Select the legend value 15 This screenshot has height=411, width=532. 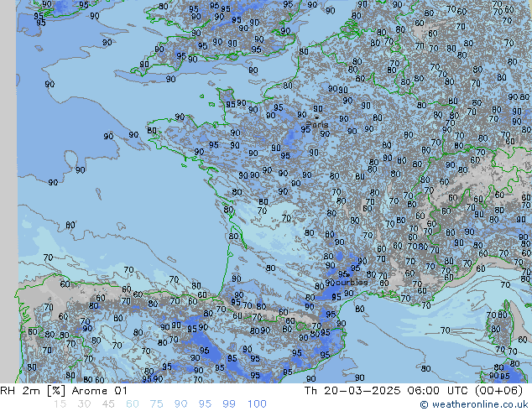[x=60, y=404]
